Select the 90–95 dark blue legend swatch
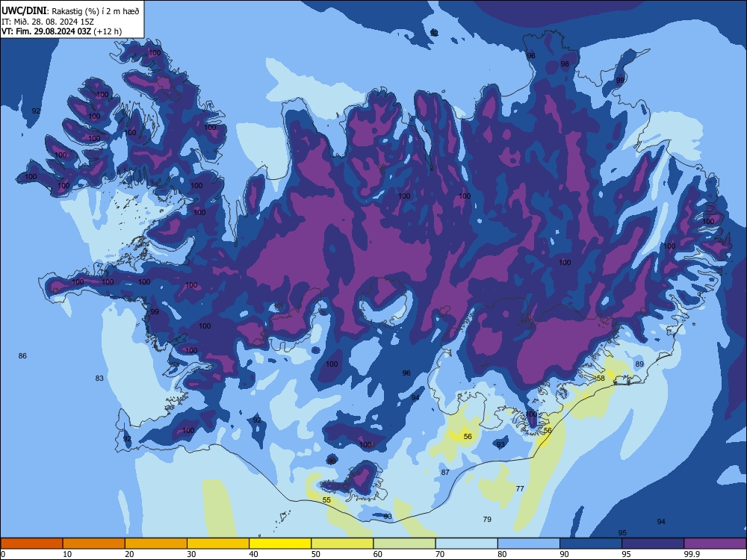The image size is (747, 560). [591, 544]
